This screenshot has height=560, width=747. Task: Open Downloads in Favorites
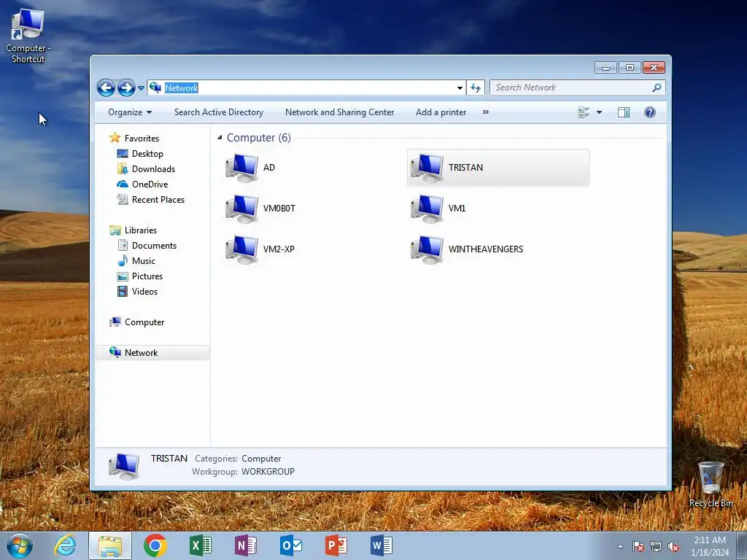coord(153,169)
